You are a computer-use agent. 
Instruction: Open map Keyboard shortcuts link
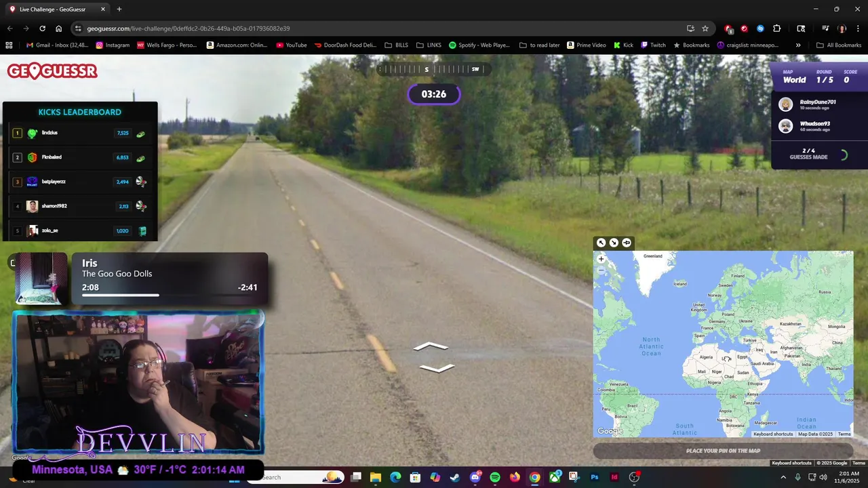(772, 434)
